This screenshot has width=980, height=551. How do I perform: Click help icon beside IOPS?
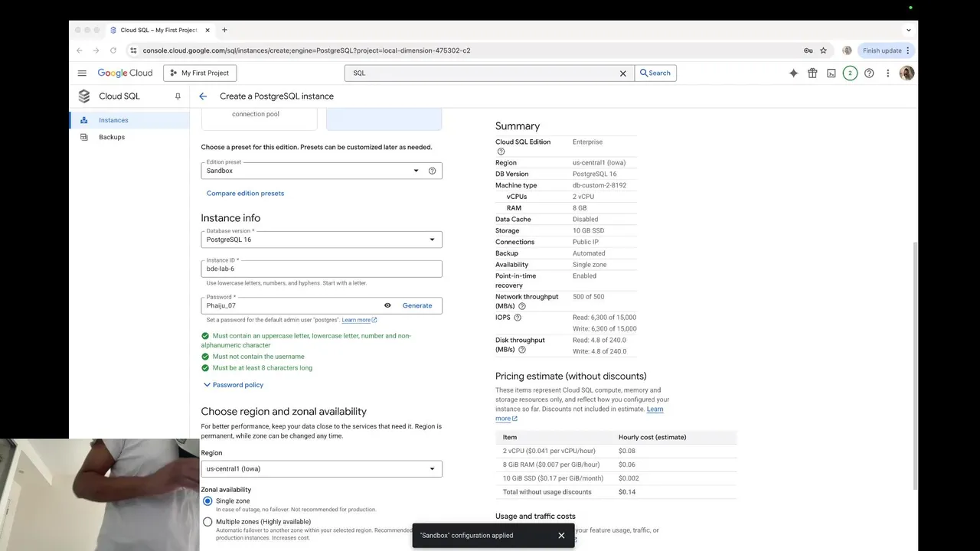pyautogui.click(x=518, y=318)
